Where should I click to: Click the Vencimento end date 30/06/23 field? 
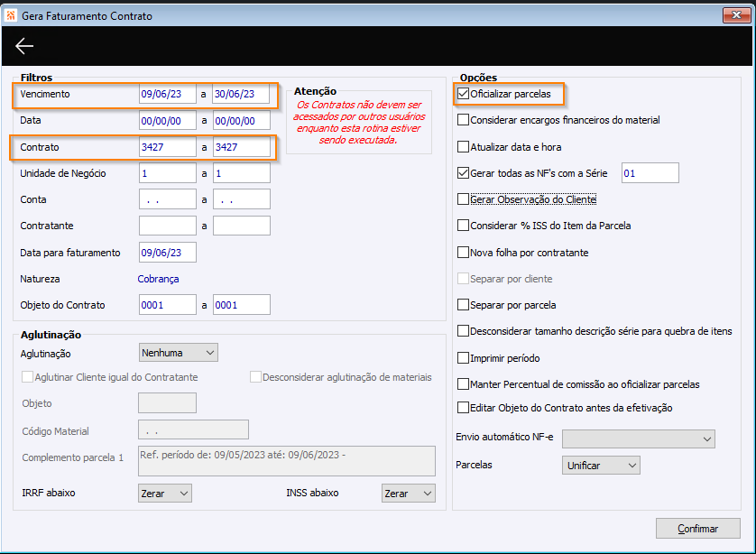pos(241,94)
